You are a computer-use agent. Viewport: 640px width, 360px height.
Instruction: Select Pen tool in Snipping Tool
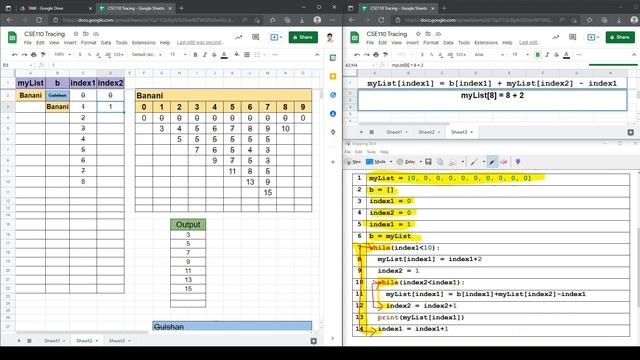pyautogui.click(x=473, y=162)
